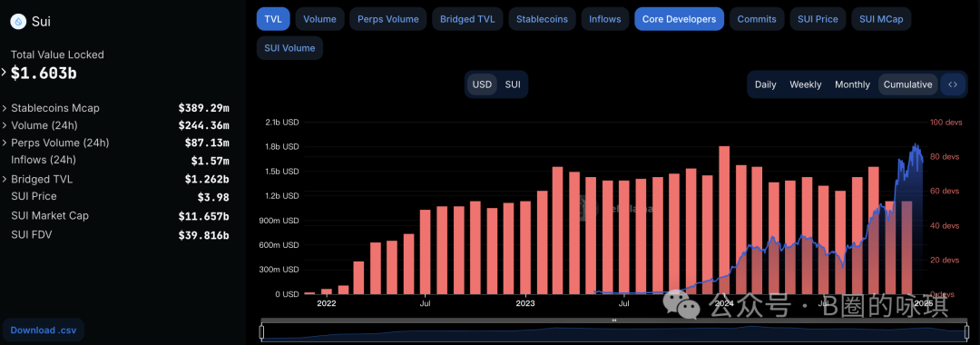Toggle the Core Developers chart metric

click(680, 19)
